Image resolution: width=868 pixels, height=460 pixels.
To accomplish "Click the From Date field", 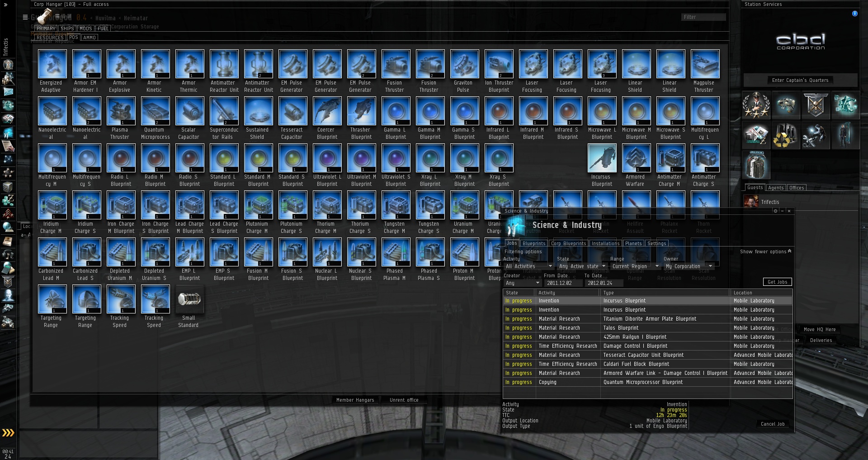I will coord(562,283).
